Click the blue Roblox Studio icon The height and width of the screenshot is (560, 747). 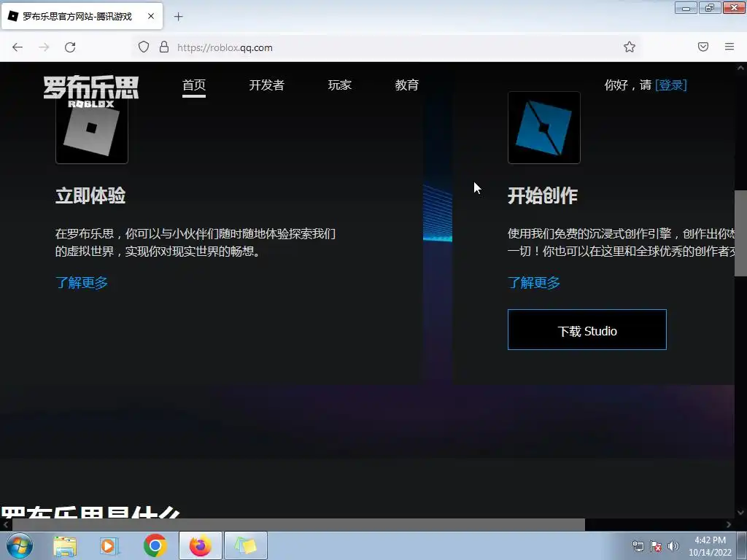point(544,128)
